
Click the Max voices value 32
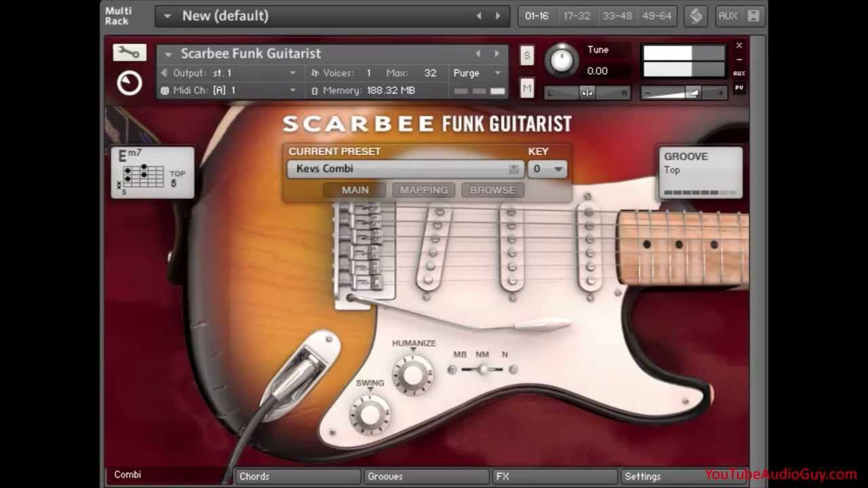tap(430, 73)
